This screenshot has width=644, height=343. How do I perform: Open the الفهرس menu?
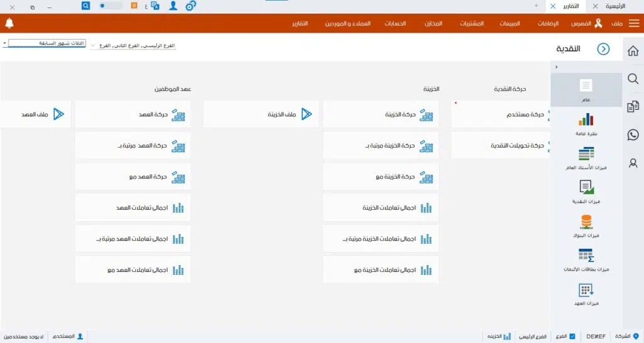tap(580, 23)
